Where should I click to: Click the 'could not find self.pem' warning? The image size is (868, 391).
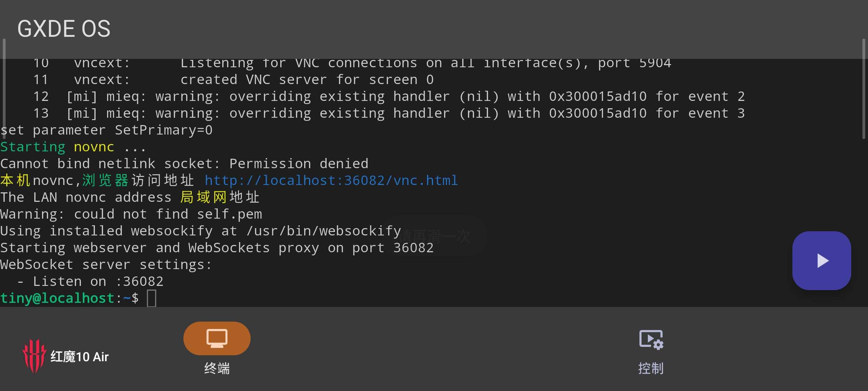(131, 214)
